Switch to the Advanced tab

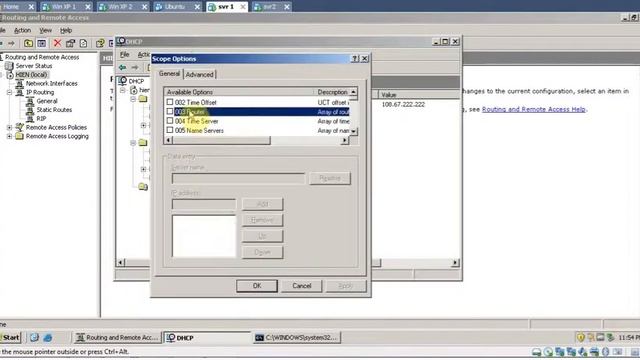pyautogui.click(x=200, y=75)
